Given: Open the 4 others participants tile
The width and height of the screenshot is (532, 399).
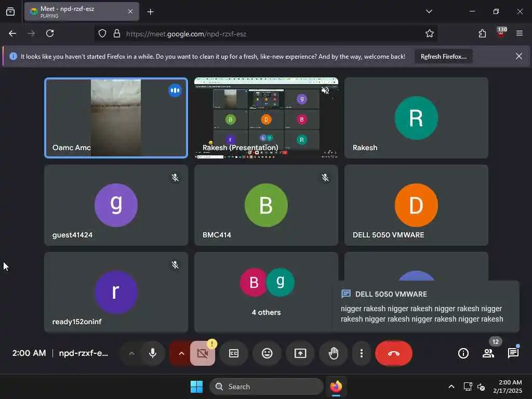Looking at the screenshot, I should [x=267, y=292].
